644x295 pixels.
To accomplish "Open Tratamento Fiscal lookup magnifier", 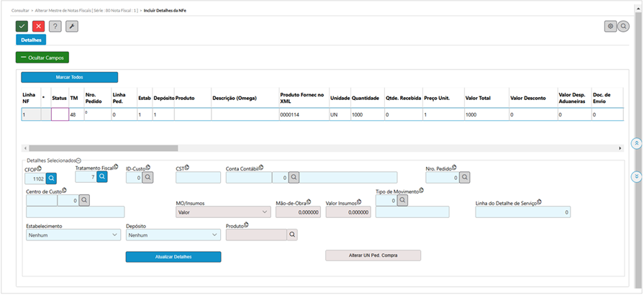I will pos(102,176).
